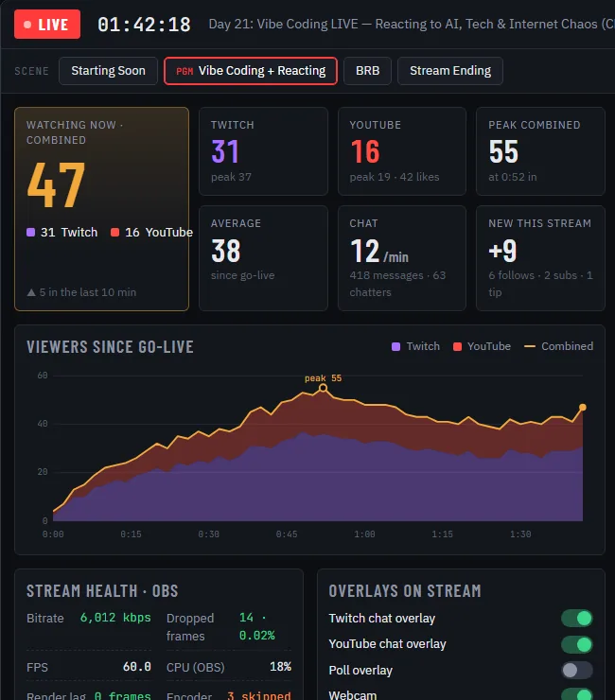This screenshot has width=615, height=700.
Task: Click the stream timer 01:42:18
Action: coord(144,25)
